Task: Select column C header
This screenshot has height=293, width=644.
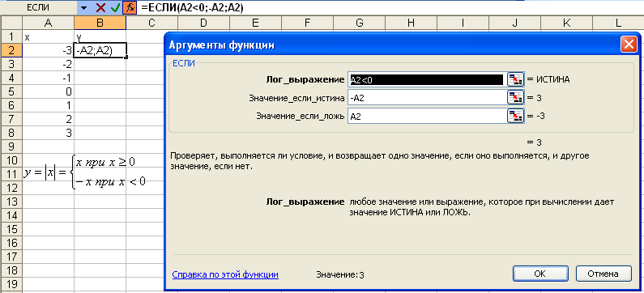Action: (151, 23)
